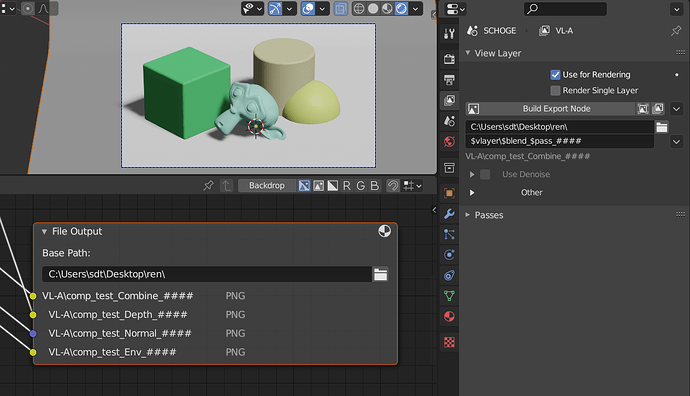Toggle the Use Denoise checkbox
This screenshot has height=396, width=690.
coord(485,175)
